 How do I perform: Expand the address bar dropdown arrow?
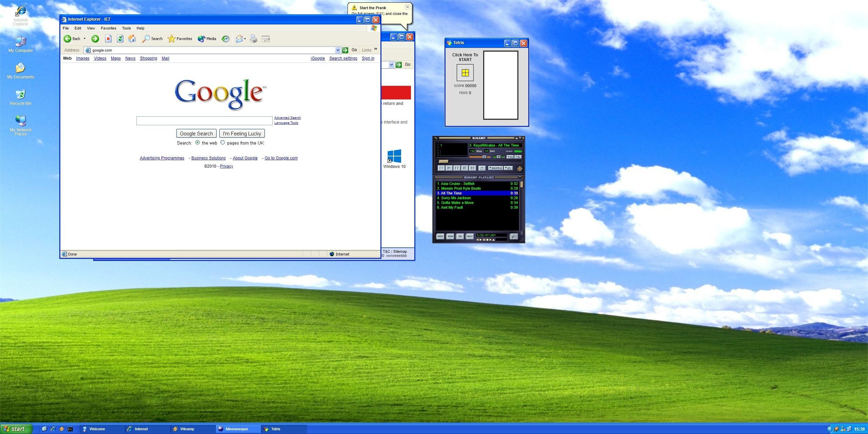click(x=337, y=50)
